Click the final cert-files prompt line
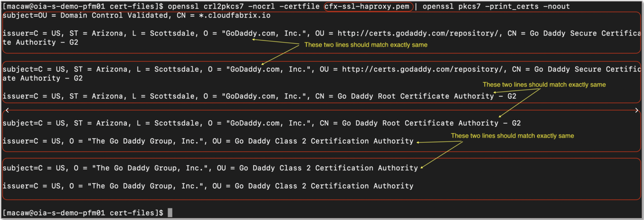The height and width of the screenshot is (220, 644). [x=83, y=213]
